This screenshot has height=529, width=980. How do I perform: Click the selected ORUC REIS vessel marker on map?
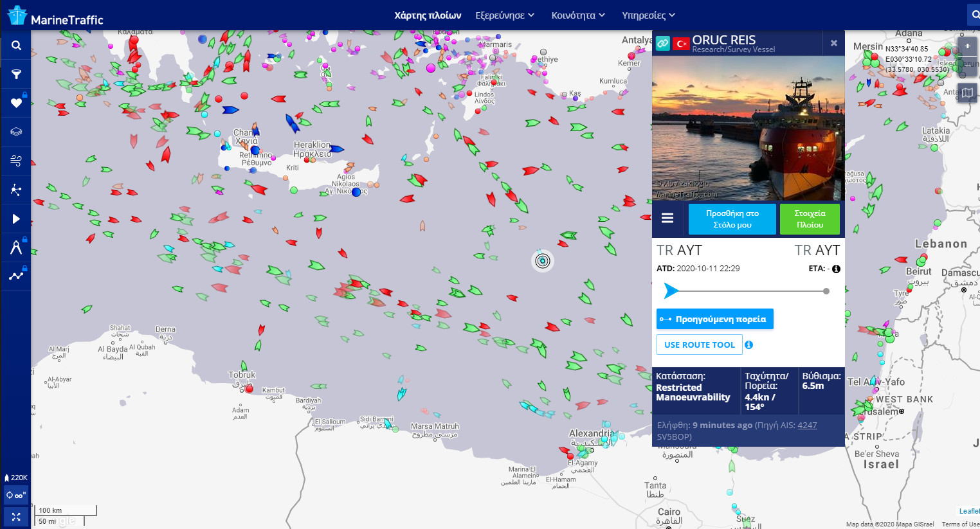tap(543, 260)
